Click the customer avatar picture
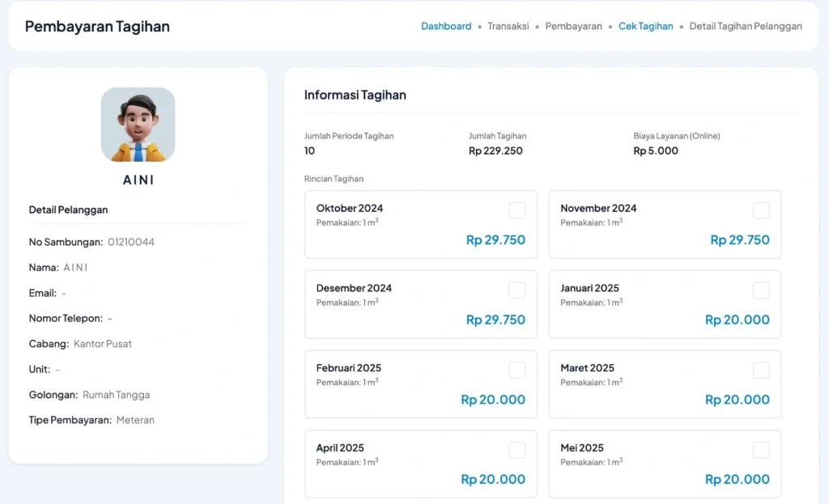Image resolution: width=829 pixels, height=504 pixels. 138,125
